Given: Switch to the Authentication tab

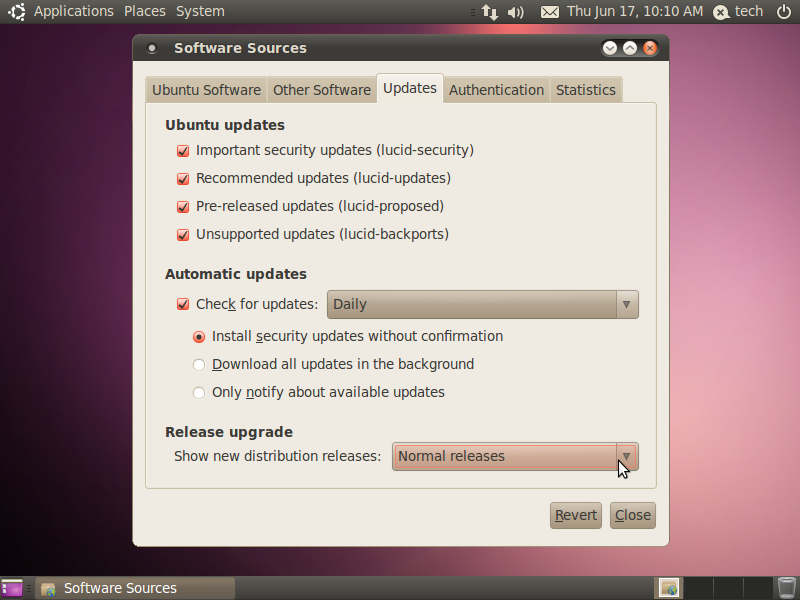Looking at the screenshot, I should point(496,90).
